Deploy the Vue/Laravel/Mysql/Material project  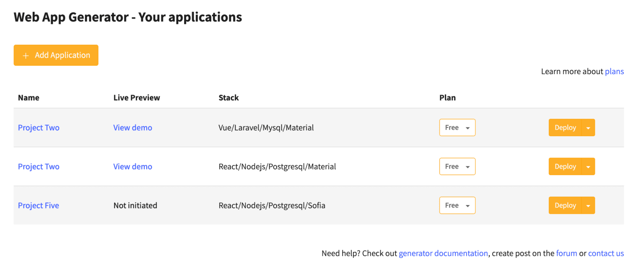[x=565, y=128]
